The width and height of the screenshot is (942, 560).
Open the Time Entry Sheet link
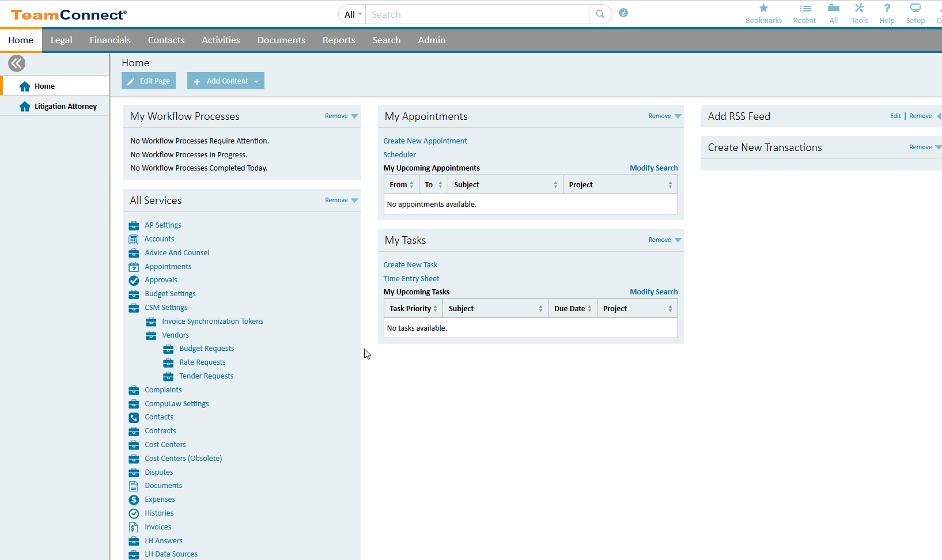[411, 279]
